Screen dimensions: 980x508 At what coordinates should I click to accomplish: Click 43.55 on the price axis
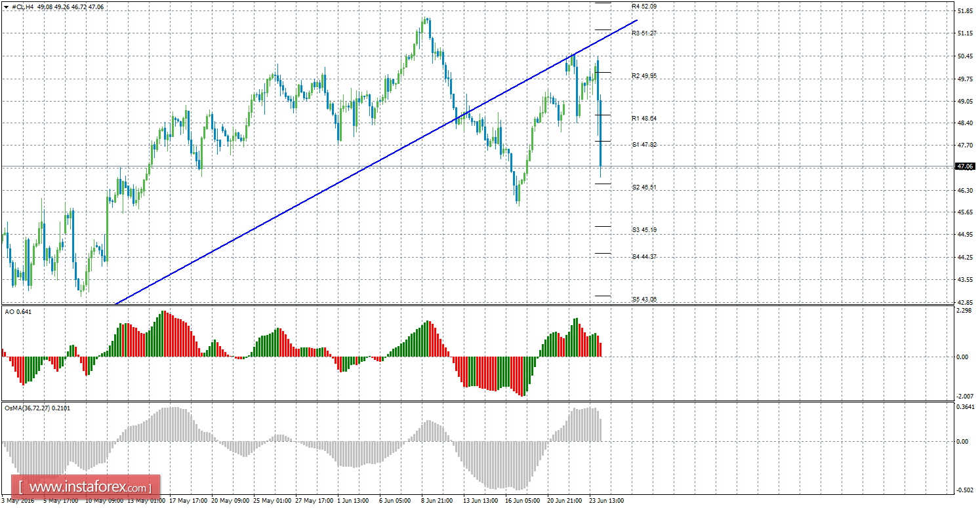[x=965, y=280]
